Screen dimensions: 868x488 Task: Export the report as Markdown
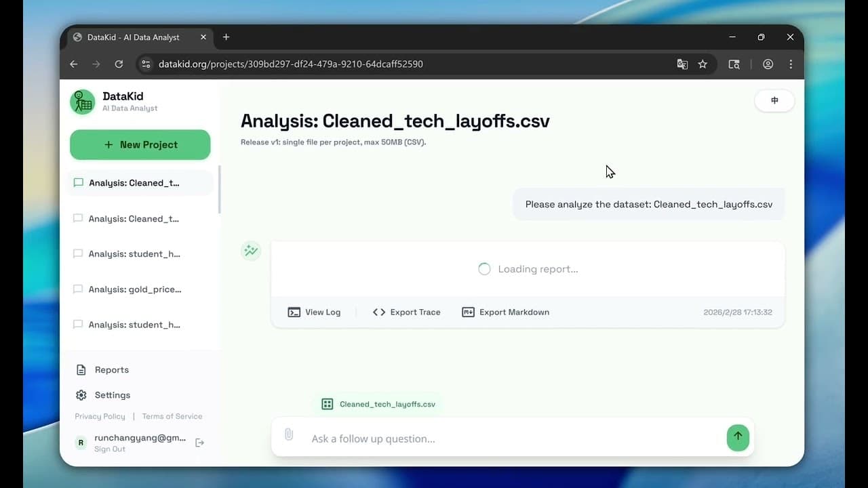pos(505,312)
